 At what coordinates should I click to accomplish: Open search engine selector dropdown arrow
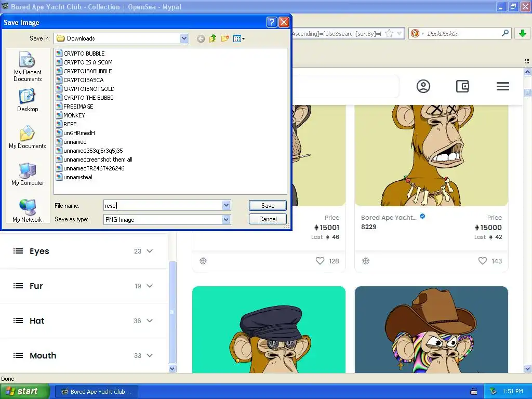point(422,33)
